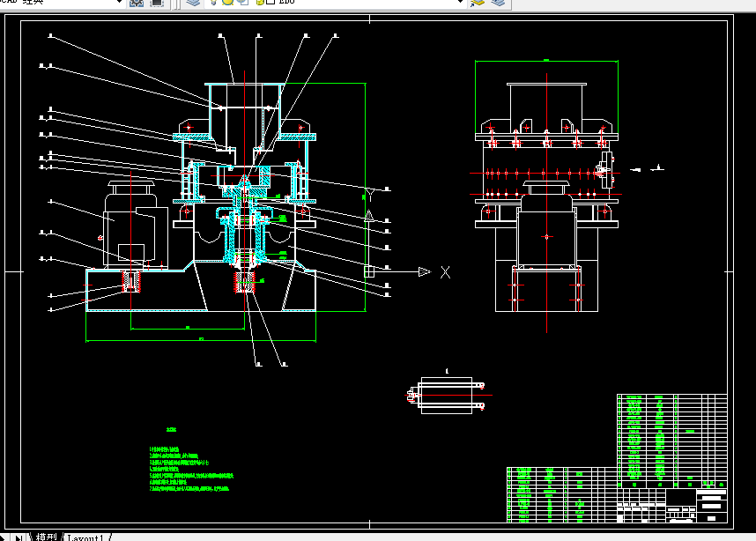This screenshot has height=541, width=756.
Task: Click the Layer Previous icon
Action: click(498, 3)
